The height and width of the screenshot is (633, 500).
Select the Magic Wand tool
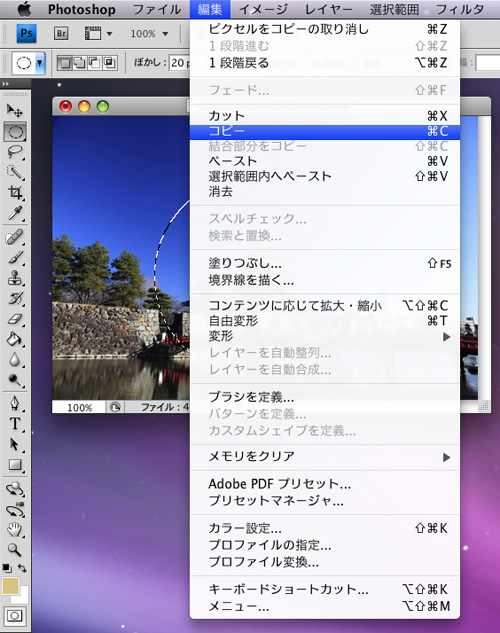tap(15, 172)
